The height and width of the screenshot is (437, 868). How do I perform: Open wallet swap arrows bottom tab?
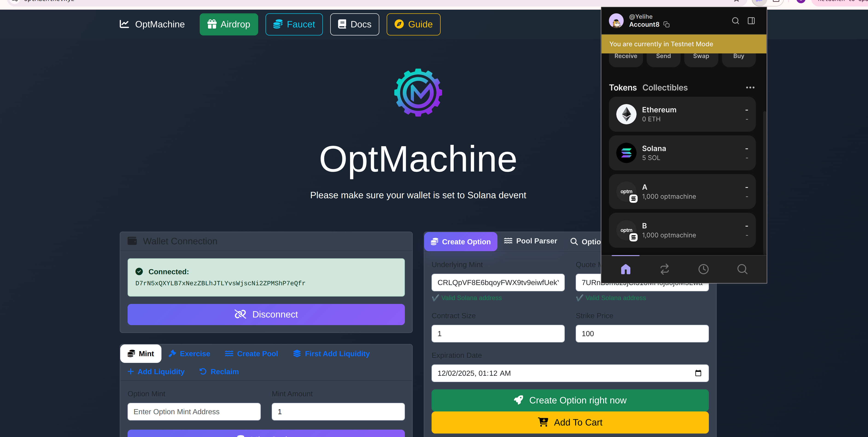pos(664,269)
